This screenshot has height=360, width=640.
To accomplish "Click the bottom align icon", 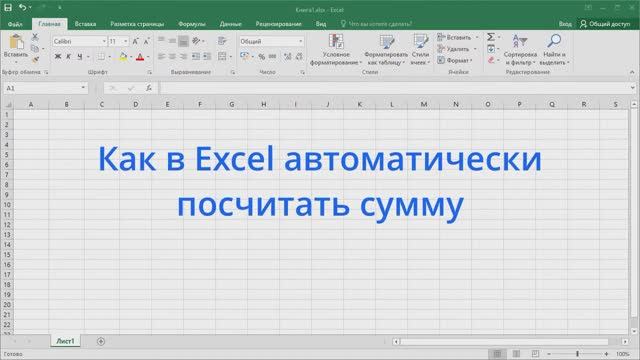I will [x=183, y=41].
